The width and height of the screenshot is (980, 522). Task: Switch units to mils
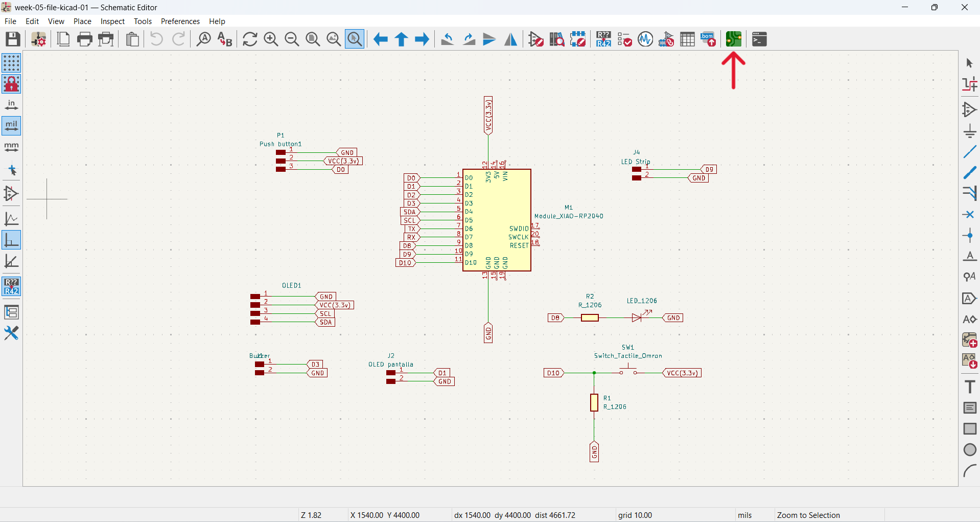click(x=11, y=126)
